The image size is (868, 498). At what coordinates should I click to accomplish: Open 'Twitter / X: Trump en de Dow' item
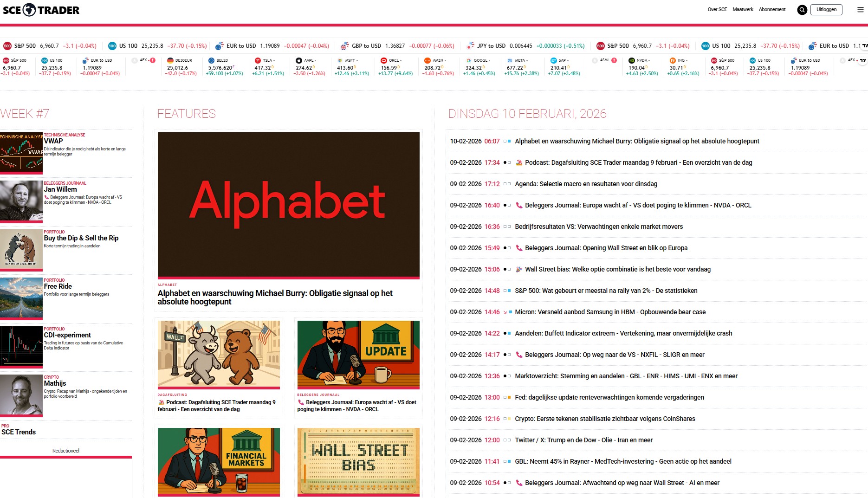(x=583, y=440)
